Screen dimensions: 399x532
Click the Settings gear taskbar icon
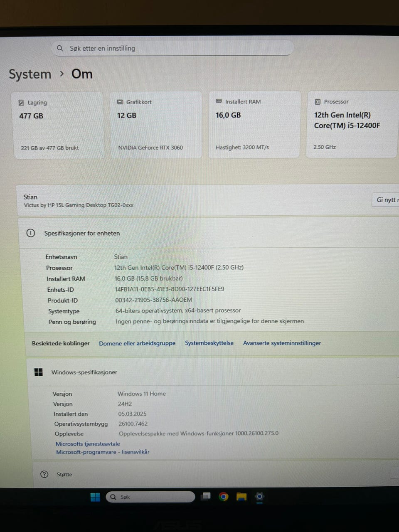click(259, 496)
